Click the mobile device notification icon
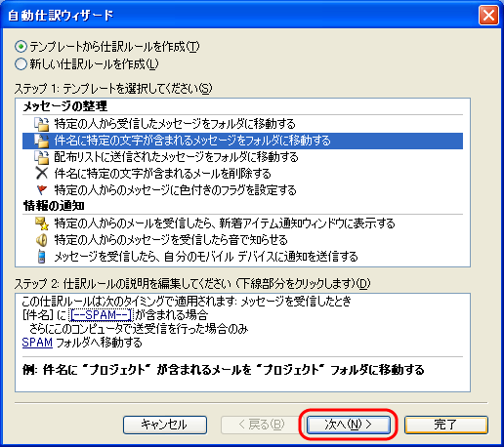This screenshot has height=447, width=504. tap(41, 257)
